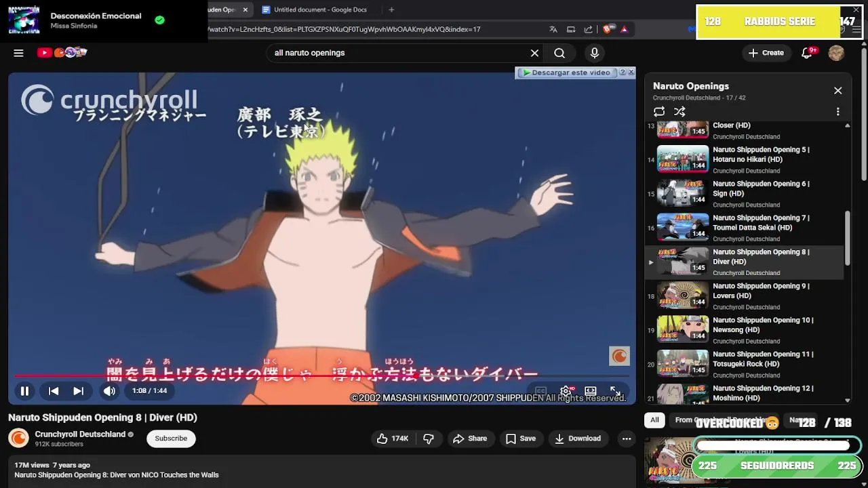Pause the video
868x488 pixels.
click(x=24, y=391)
